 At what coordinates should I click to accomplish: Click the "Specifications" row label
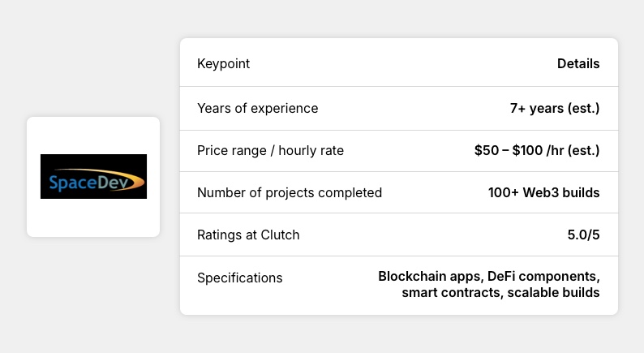(x=239, y=278)
